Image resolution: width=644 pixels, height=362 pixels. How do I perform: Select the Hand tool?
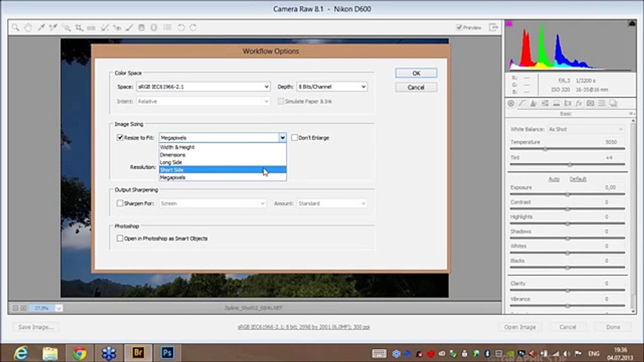pos(28,28)
